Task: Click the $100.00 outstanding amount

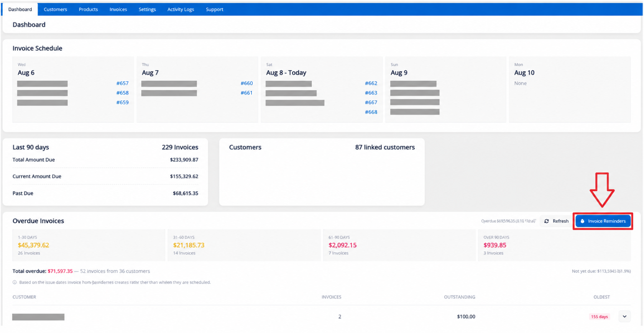Action: [x=466, y=317]
